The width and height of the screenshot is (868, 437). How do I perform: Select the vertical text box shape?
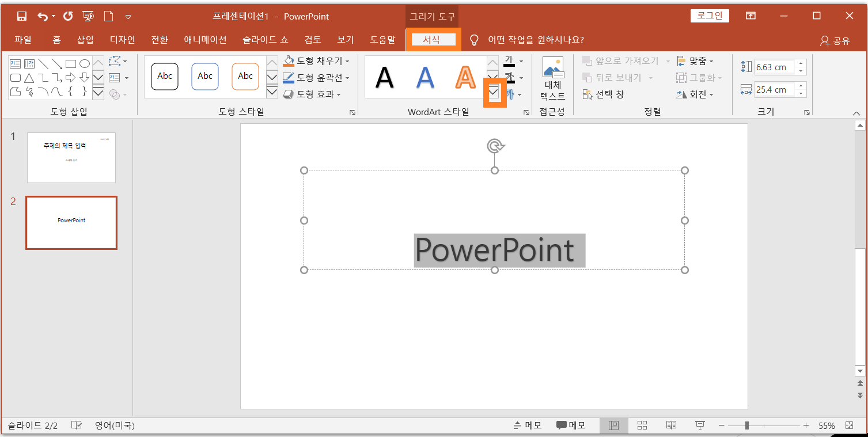tap(29, 63)
